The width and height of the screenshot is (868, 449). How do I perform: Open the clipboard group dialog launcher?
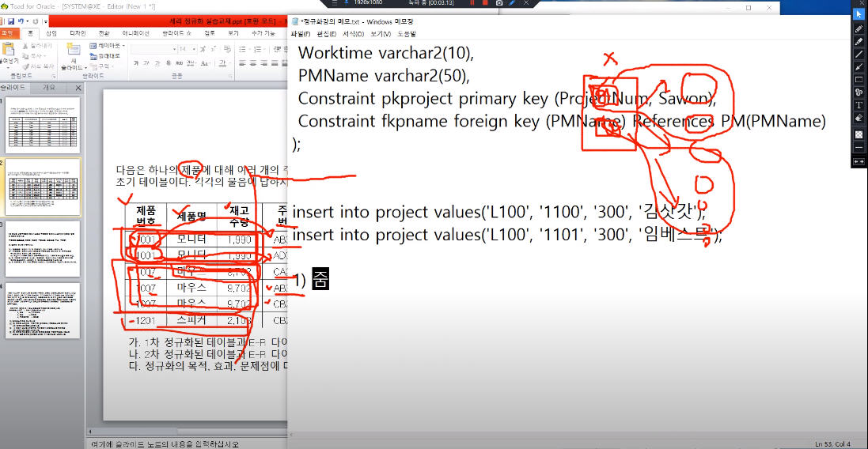(54, 75)
